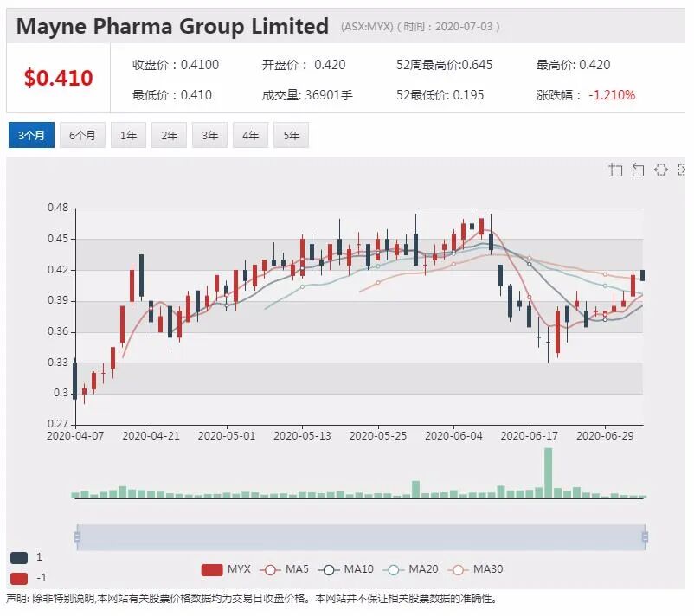
Task: Click the tallest volume bar near 2020-06-17
Action: 548,473
